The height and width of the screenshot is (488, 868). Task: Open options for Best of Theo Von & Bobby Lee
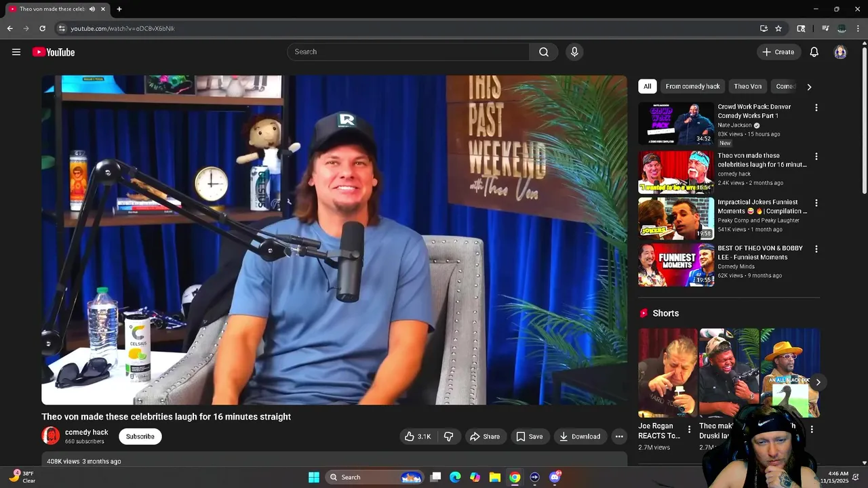pos(816,249)
